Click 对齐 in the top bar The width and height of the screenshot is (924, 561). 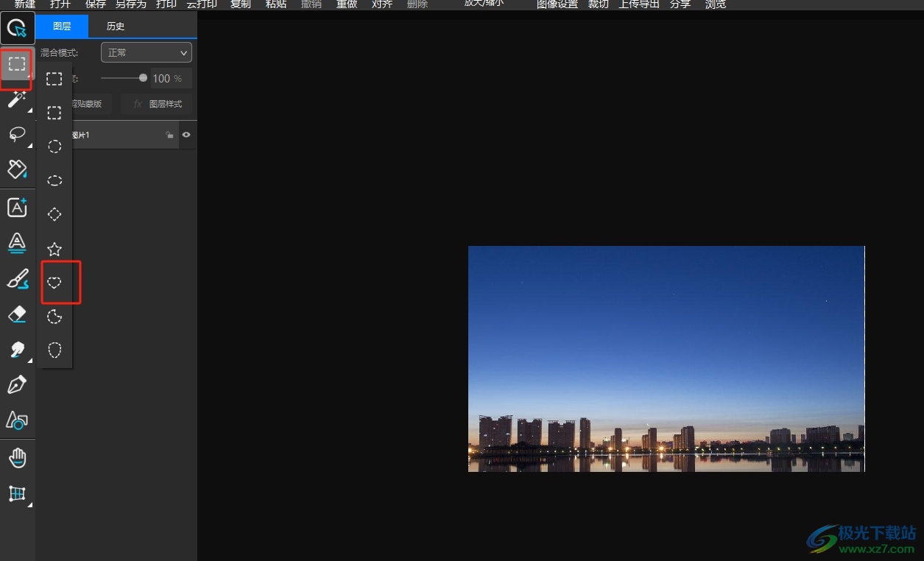point(382,4)
